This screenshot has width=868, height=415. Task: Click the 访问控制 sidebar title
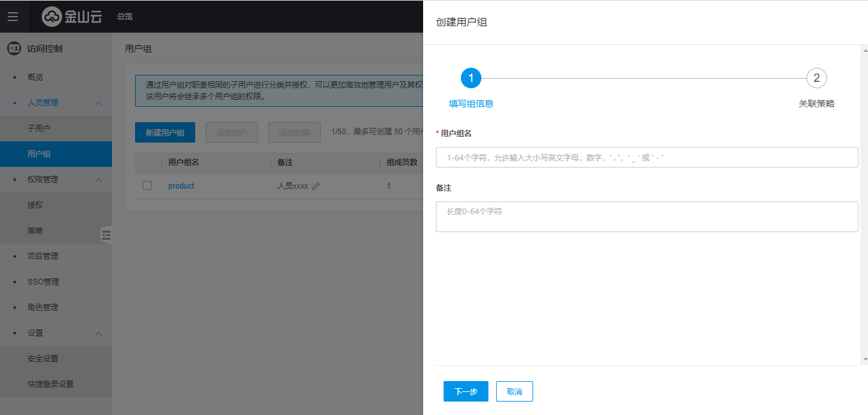pos(45,49)
